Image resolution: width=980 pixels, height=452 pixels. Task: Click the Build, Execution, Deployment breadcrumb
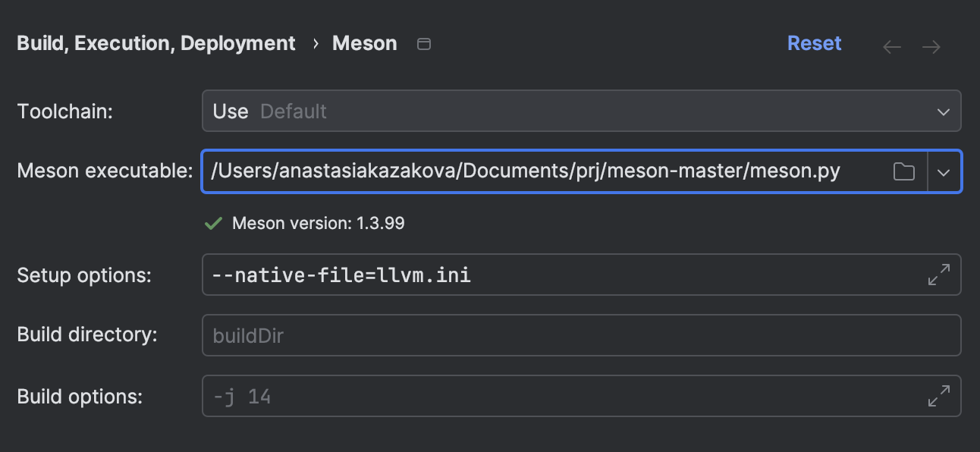[156, 43]
